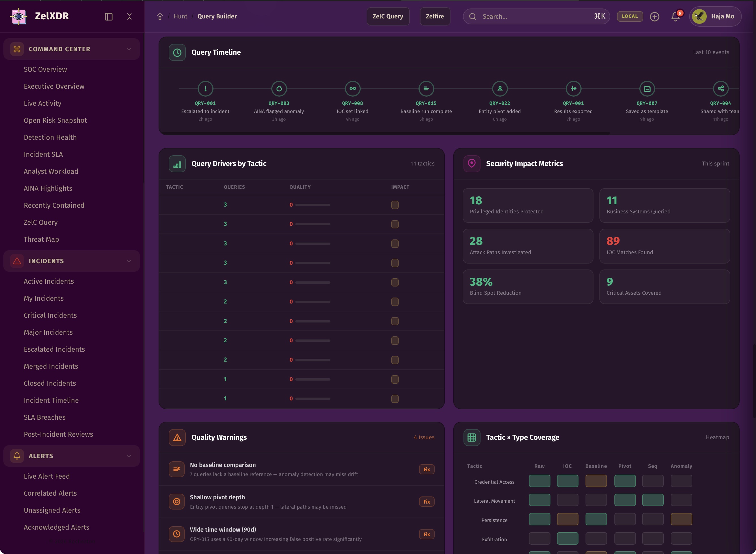
Task: Toggle the sixth row impact checkbox
Action: pos(395,302)
